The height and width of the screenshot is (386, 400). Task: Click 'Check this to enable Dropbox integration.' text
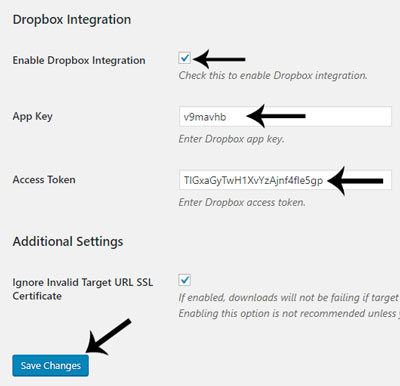[273, 75]
